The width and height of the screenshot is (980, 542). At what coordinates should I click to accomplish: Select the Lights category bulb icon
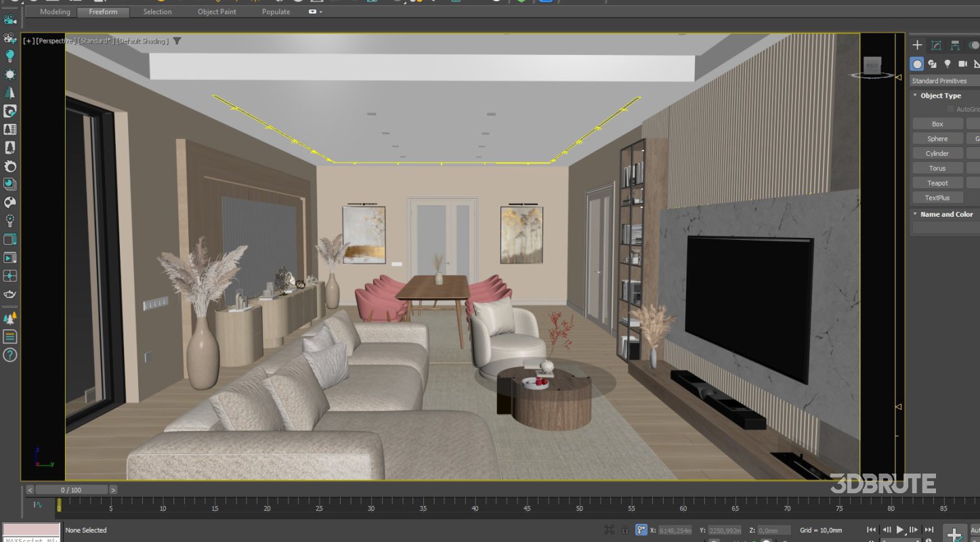pyautogui.click(x=947, y=64)
